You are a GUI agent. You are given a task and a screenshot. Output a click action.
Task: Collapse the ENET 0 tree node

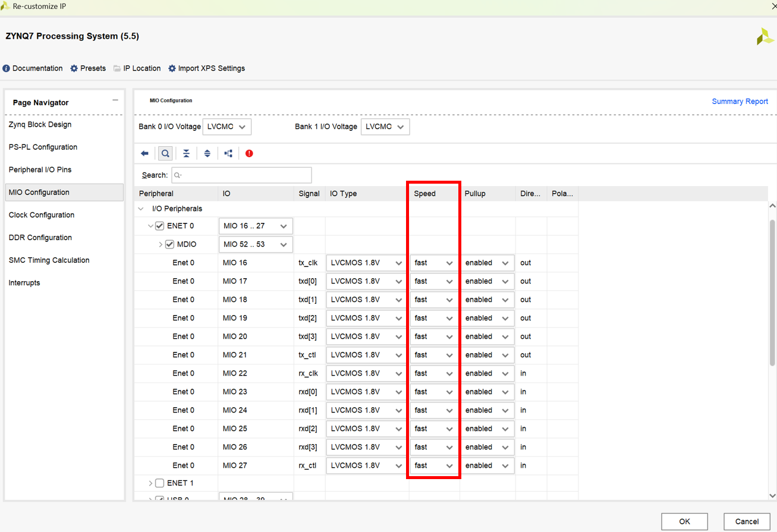point(150,226)
